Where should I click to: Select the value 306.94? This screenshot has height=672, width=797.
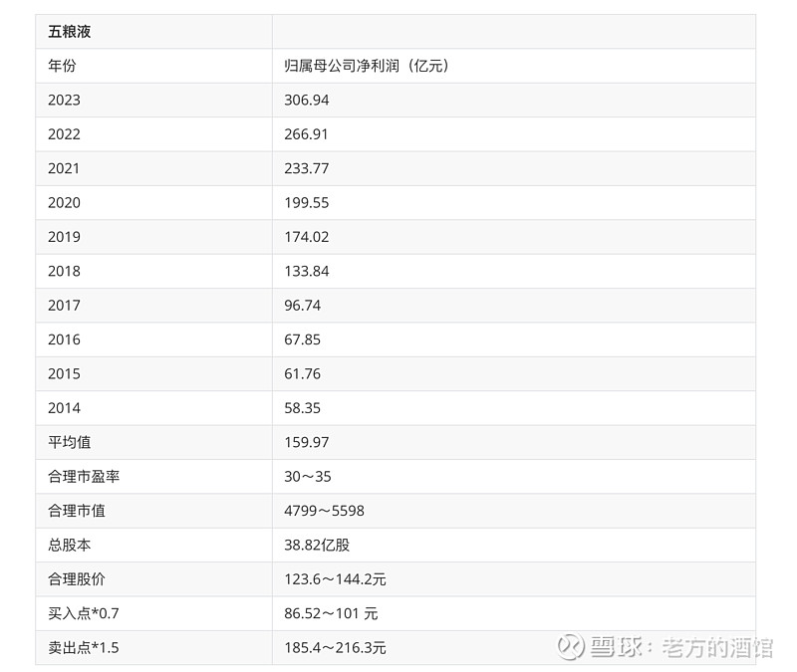pyautogui.click(x=307, y=101)
